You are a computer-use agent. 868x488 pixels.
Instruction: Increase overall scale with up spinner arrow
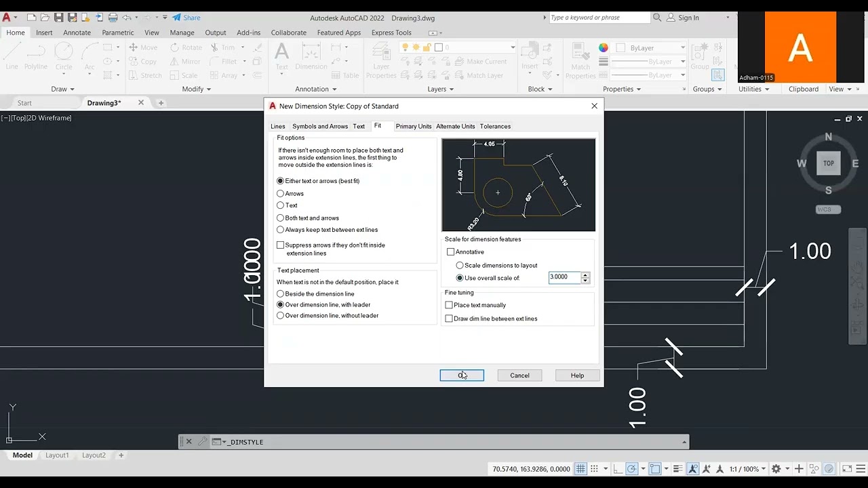(x=585, y=274)
